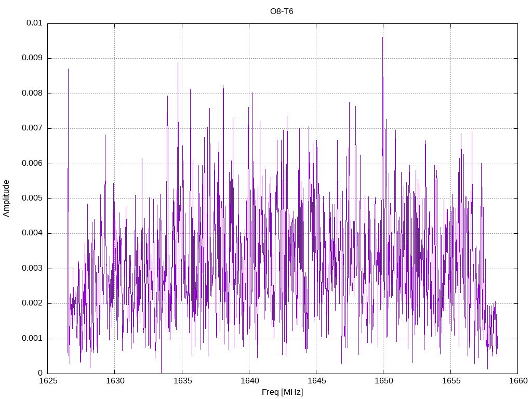Click the 0.008 y-axis tick label
The height and width of the screenshot is (399, 532).
[x=32, y=93]
